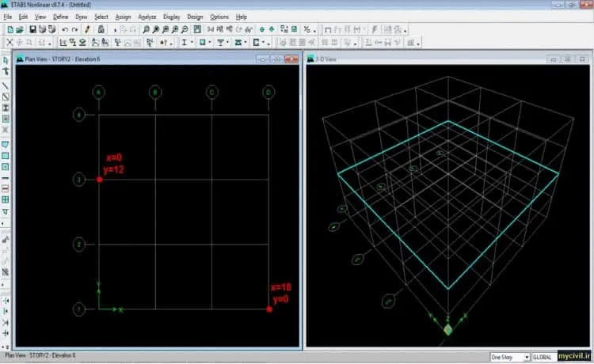Image resolution: width=594 pixels, height=364 pixels.
Task: Click the Undo arrow icon
Action: (65, 29)
